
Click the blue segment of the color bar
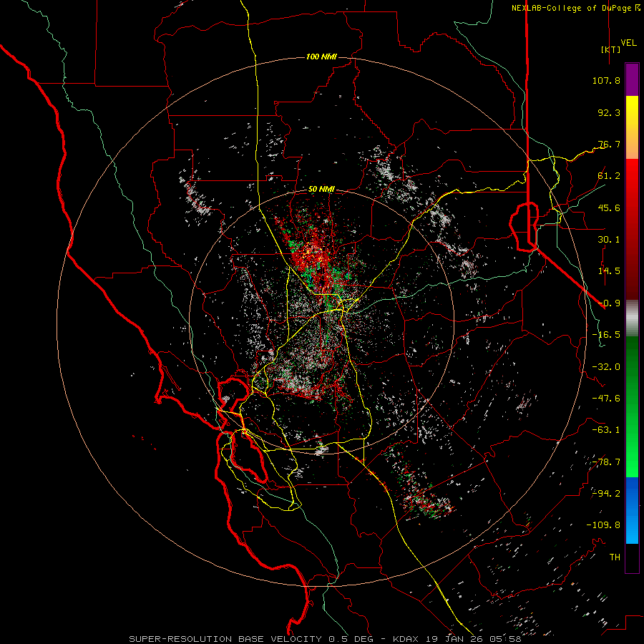click(632, 510)
